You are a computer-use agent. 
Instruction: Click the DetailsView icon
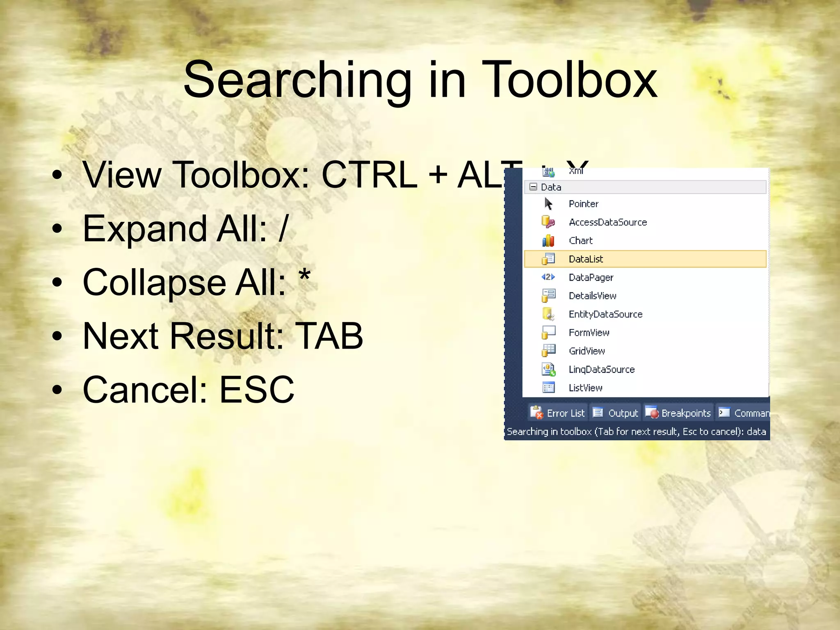pos(548,295)
